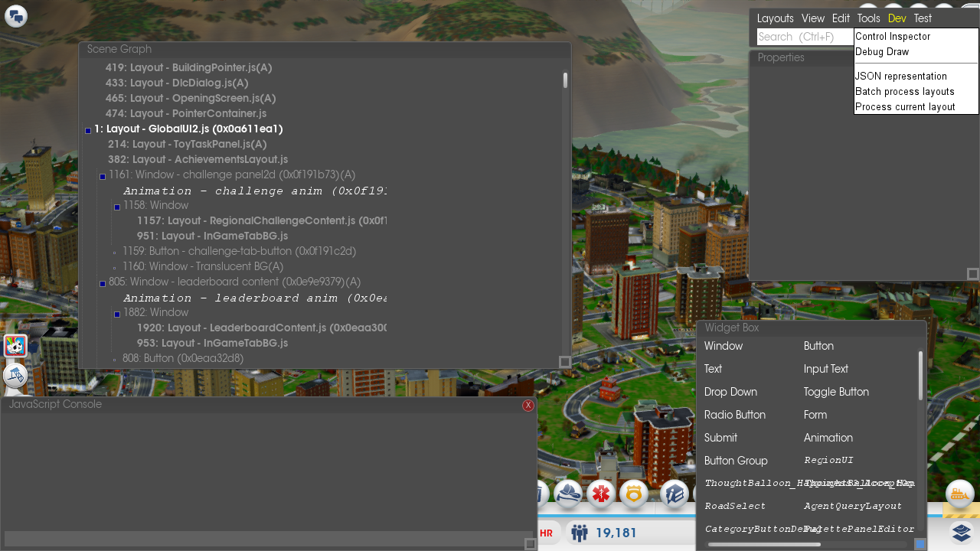Collapse the GlobalUI2.js layout node
The width and height of the screenshot is (980, 551).
88,131
